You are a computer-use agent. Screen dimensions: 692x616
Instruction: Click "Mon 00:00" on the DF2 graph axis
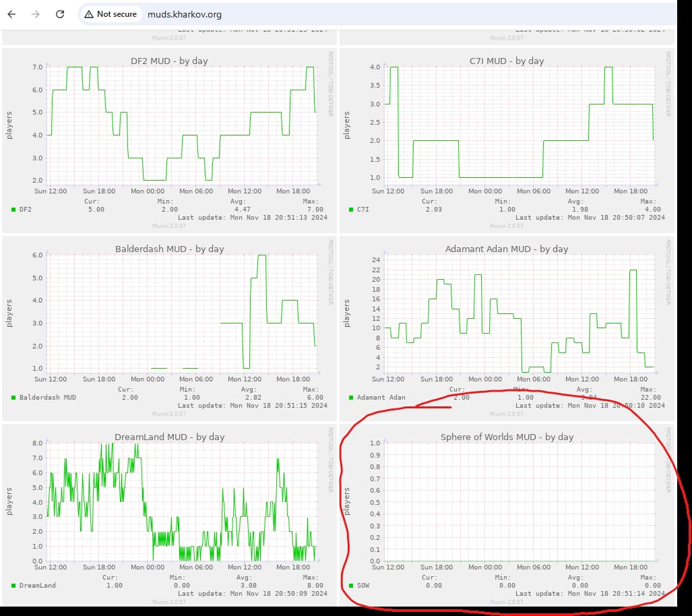(x=148, y=191)
